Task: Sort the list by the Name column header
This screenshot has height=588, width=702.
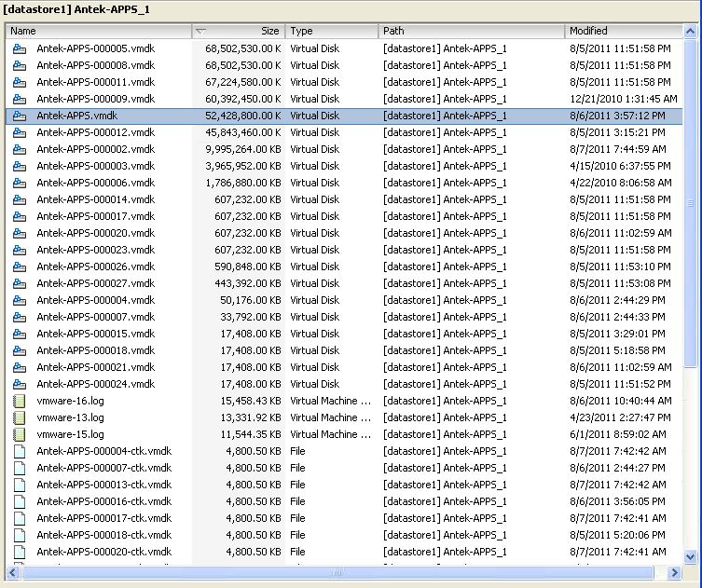Action: click(x=99, y=31)
